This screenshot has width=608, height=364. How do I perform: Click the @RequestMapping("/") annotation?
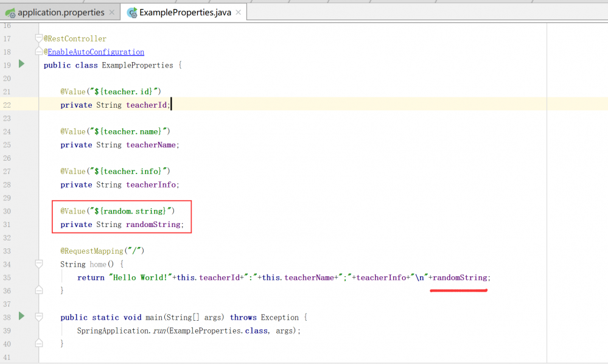(102, 251)
